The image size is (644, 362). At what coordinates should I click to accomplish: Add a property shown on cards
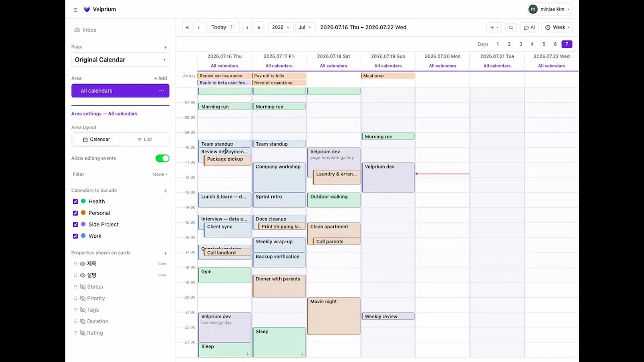(x=165, y=253)
